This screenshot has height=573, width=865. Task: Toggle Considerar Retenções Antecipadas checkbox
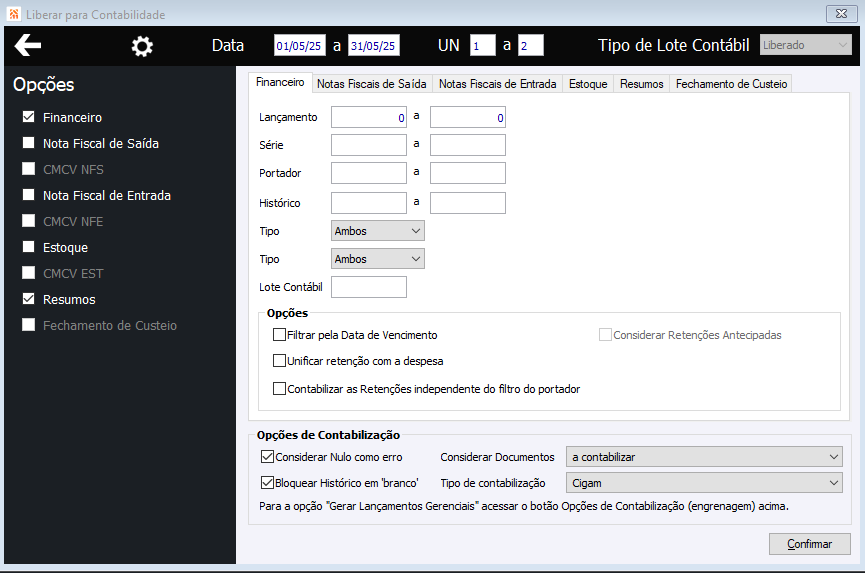click(x=605, y=335)
